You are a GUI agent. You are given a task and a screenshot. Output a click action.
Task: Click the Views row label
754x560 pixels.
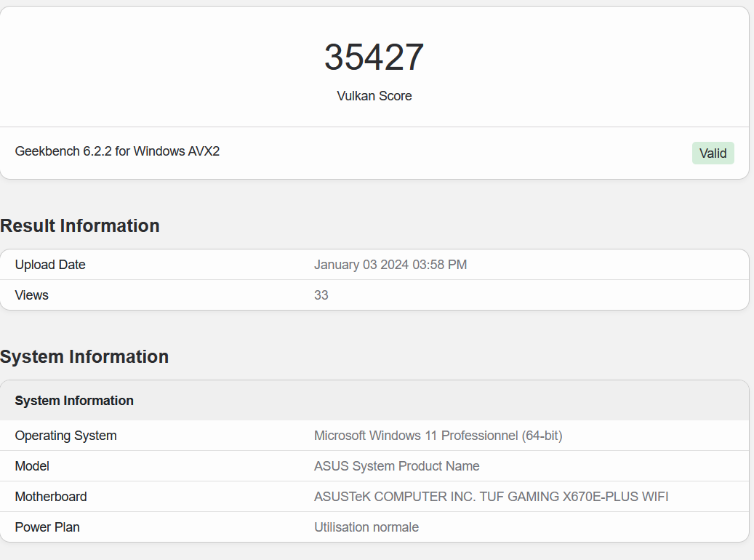click(31, 295)
